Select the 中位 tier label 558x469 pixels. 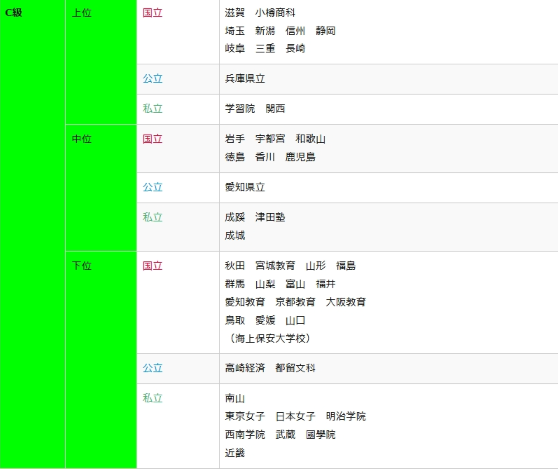(x=82, y=139)
